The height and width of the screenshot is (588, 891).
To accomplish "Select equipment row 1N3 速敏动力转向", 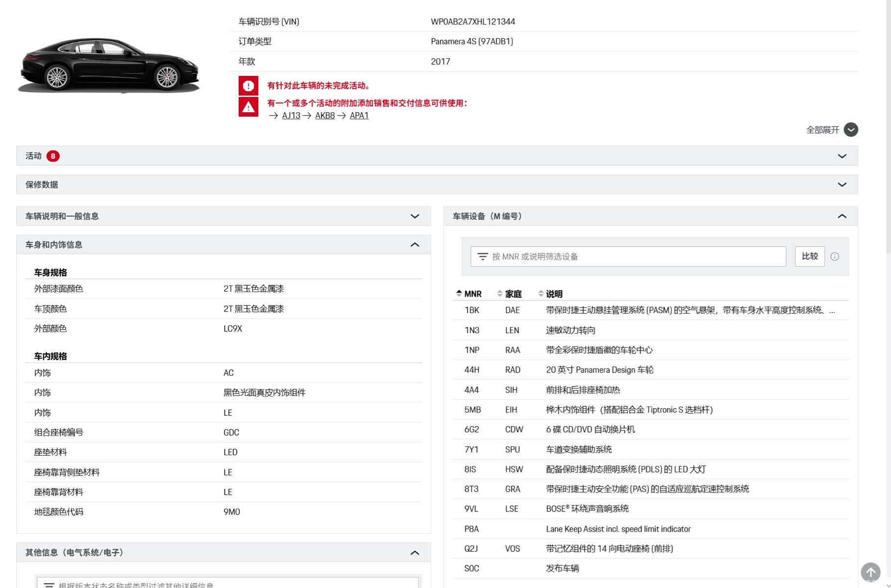I will pos(651,330).
